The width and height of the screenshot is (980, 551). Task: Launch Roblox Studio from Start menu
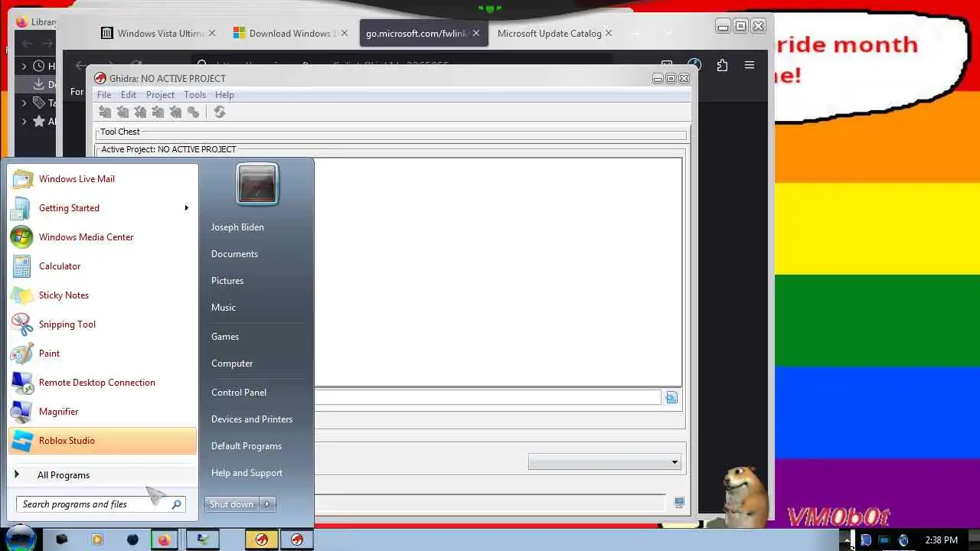click(x=102, y=441)
